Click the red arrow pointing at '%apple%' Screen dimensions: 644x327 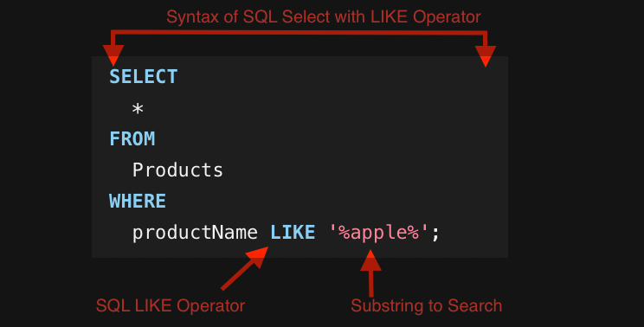coord(370,273)
